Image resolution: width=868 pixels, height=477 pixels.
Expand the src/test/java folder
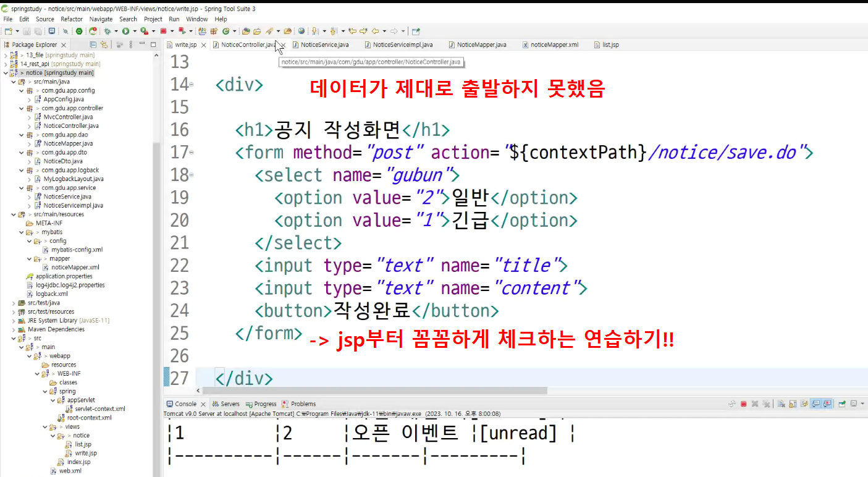coord(14,303)
